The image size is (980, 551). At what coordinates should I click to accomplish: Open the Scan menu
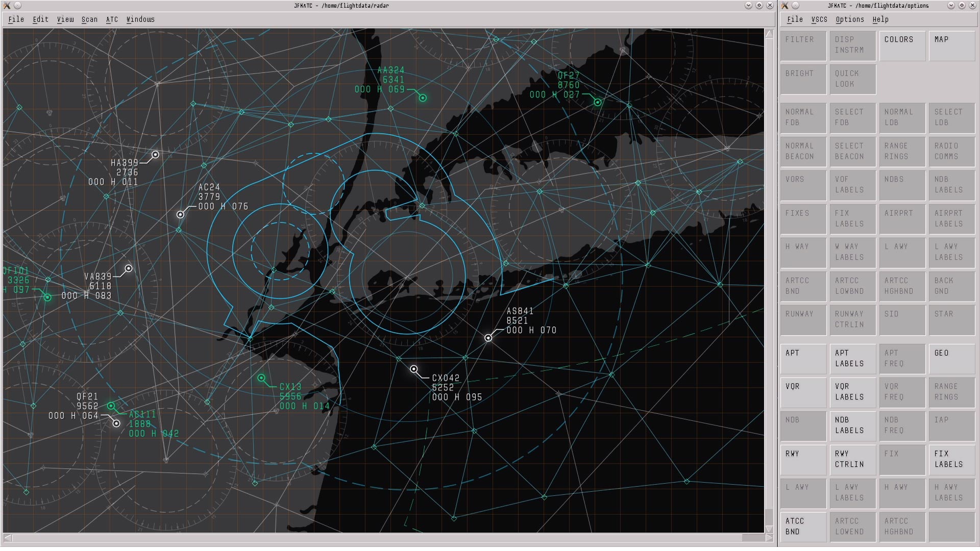pyautogui.click(x=89, y=19)
